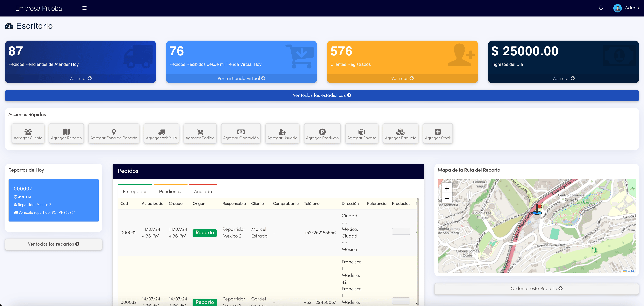The width and height of the screenshot is (644, 306).
Task: Click Agregar Cliente quick action
Action: (x=28, y=133)
